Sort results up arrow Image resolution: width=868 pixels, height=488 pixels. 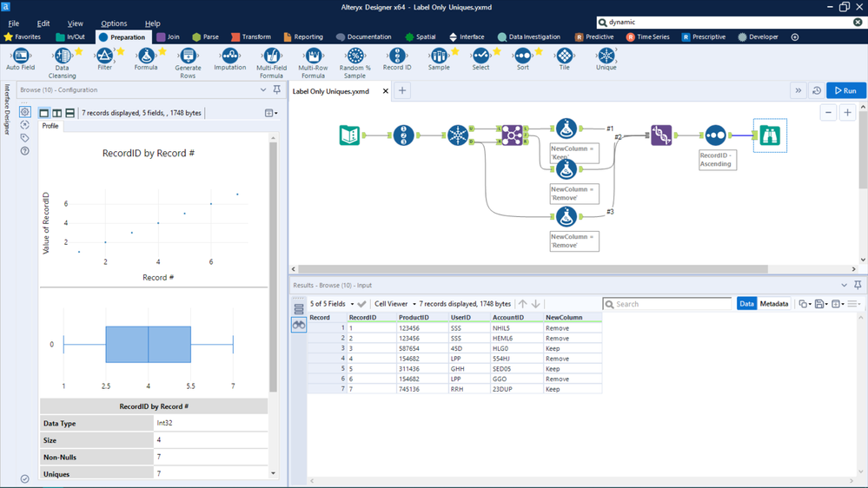(522, 304)
